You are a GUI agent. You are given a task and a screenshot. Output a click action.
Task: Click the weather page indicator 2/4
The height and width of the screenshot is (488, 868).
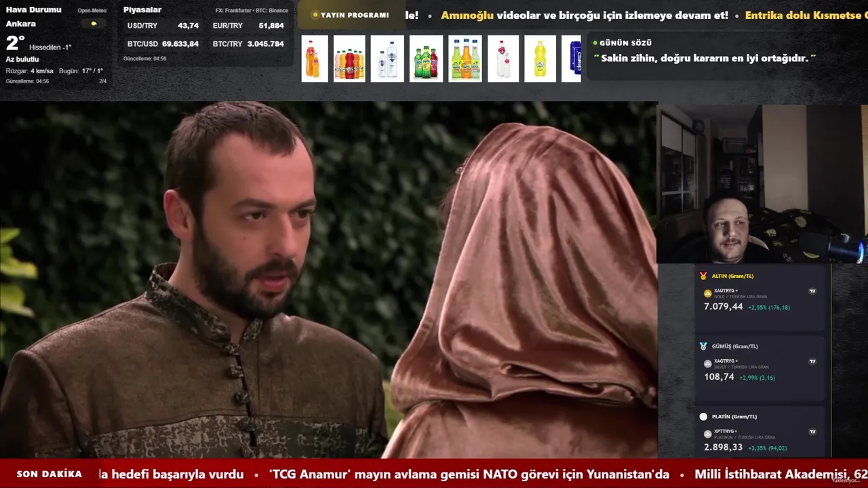103,81
